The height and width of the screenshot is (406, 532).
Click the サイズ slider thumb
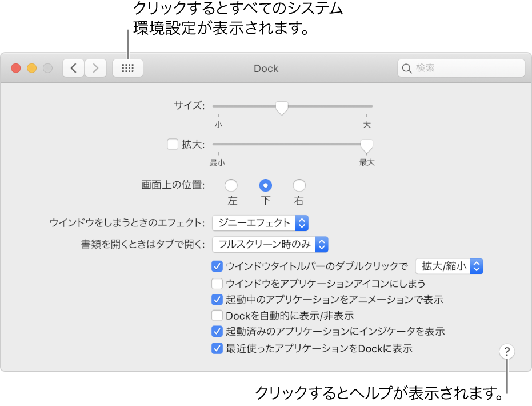point(282,108)
